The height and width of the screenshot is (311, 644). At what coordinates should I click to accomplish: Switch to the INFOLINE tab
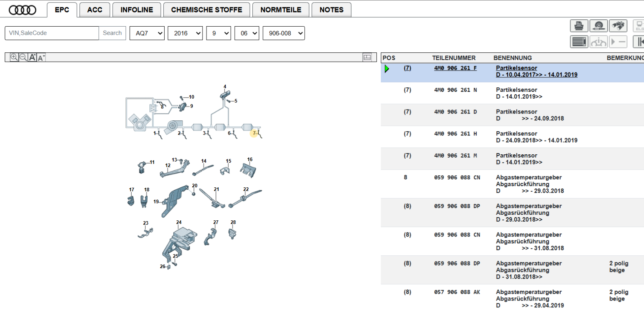[x=136, y=10]
